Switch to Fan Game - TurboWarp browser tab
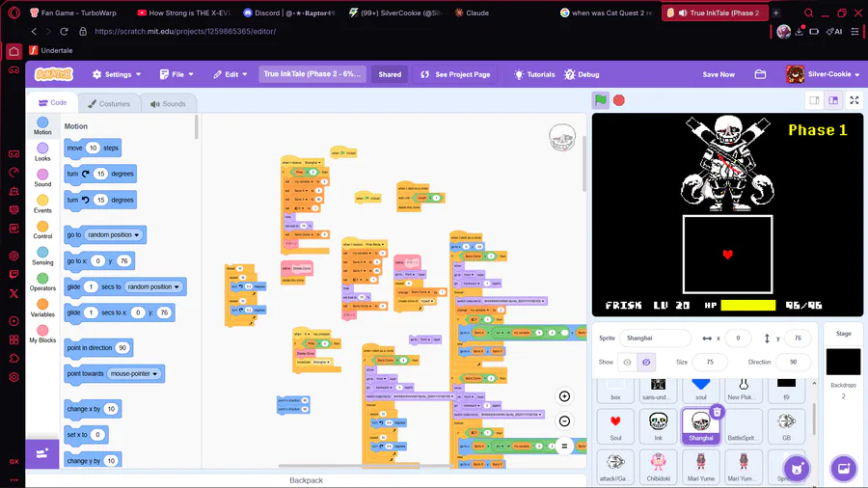Image resolution: width=868 pixels, height=488 pixels. coord(77,13)
